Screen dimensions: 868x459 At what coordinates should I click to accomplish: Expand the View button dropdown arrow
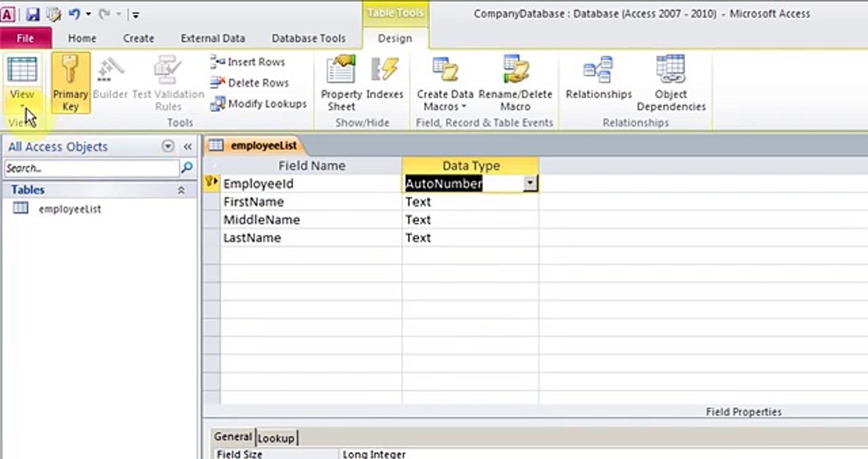coord(22,105)
